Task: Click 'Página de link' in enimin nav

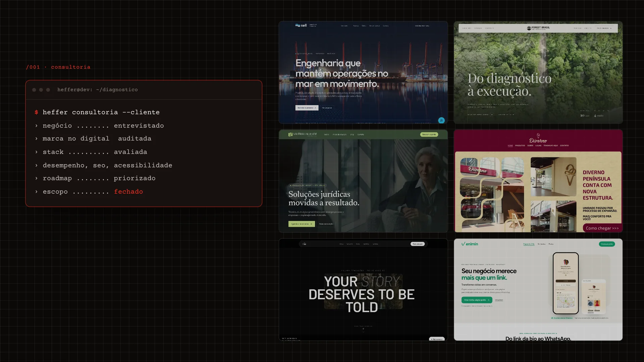Action: point(529,244)
